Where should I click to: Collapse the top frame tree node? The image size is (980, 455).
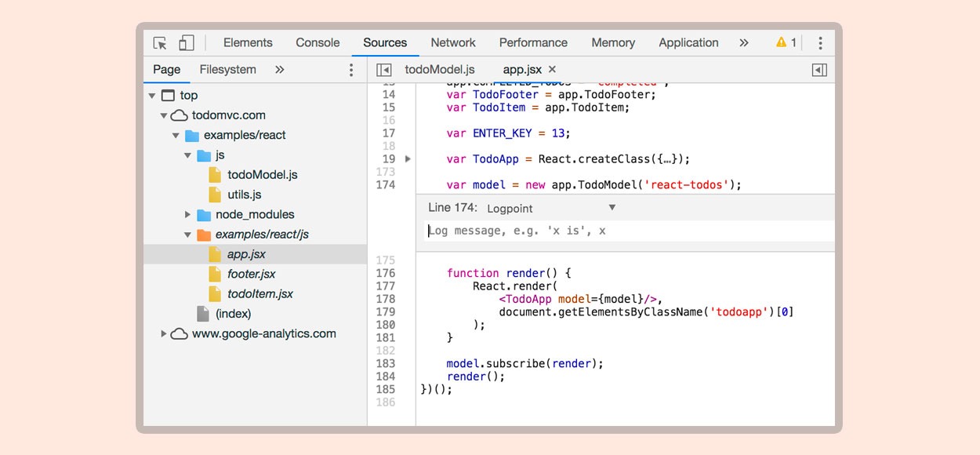[152, 96]
